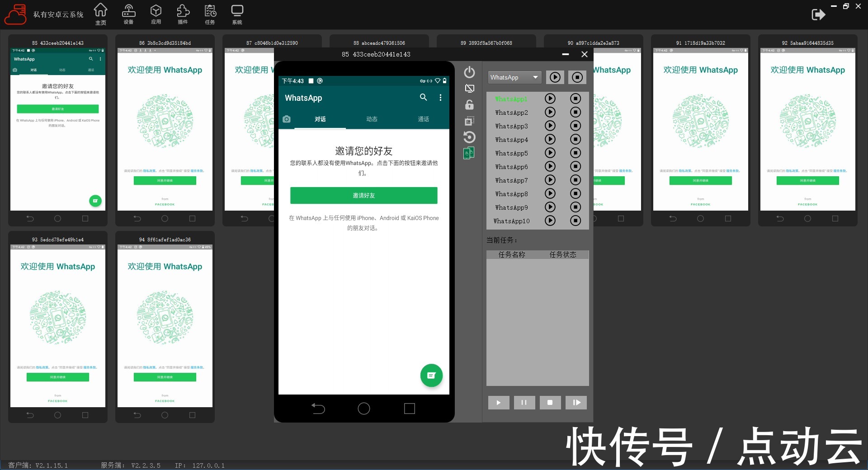Tap the Android home circle on large phone
868x470 pixels.
pos(364,409)
